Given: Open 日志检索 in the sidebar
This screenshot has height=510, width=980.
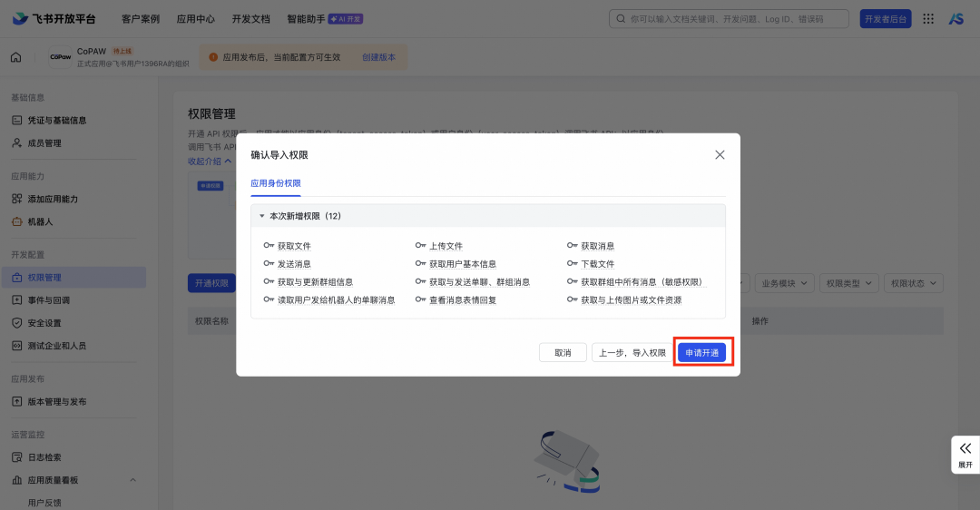Looking at the screenshot, I should click(x=44, y=457).
